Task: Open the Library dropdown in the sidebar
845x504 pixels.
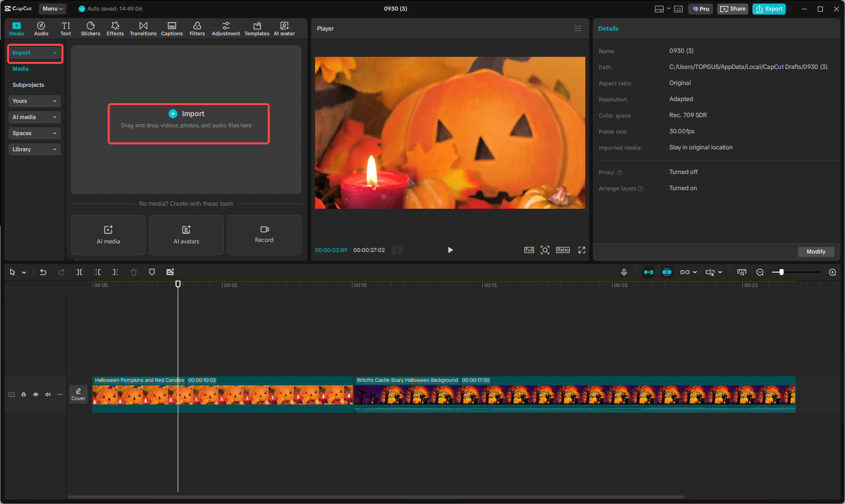Action: [34, 149]
